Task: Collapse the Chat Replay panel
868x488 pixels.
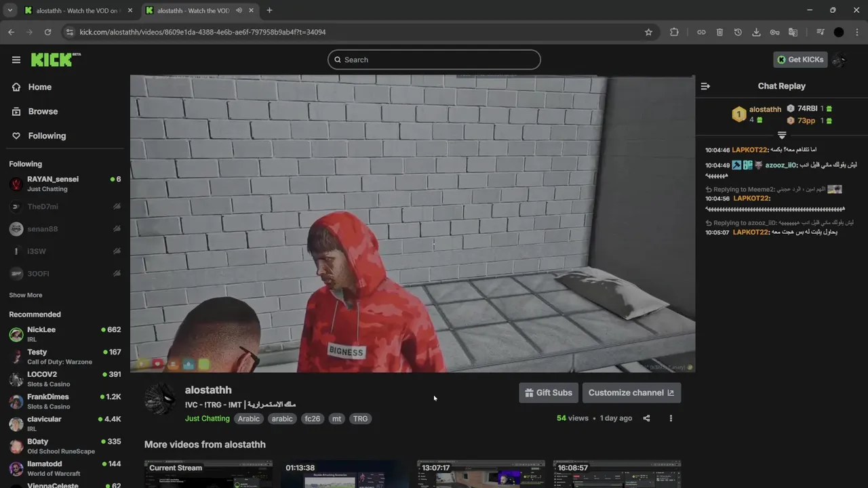Action: (x=705, y=86)
